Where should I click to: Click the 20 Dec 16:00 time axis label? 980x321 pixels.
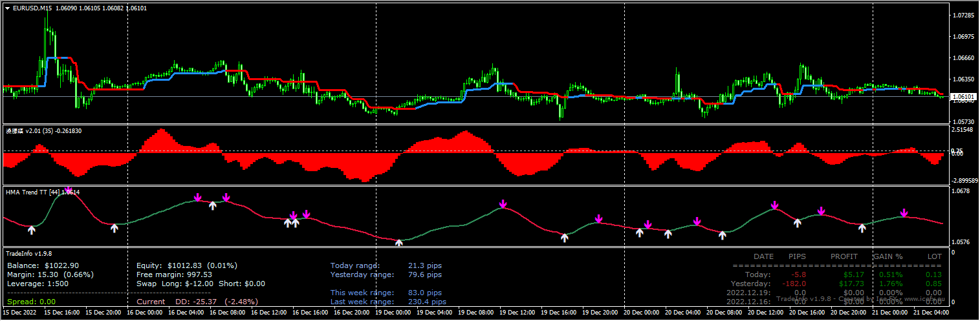coord(807,313)
